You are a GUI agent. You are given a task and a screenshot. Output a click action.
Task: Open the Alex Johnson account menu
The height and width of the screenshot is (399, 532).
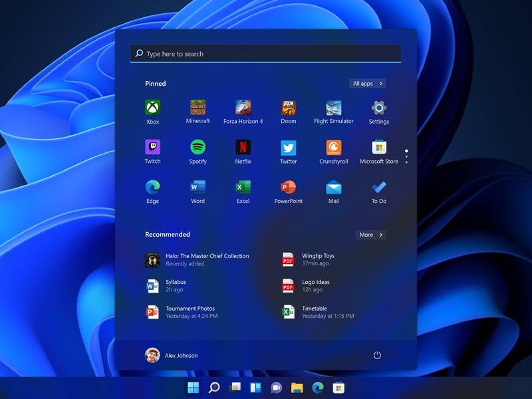click(172, 355)
